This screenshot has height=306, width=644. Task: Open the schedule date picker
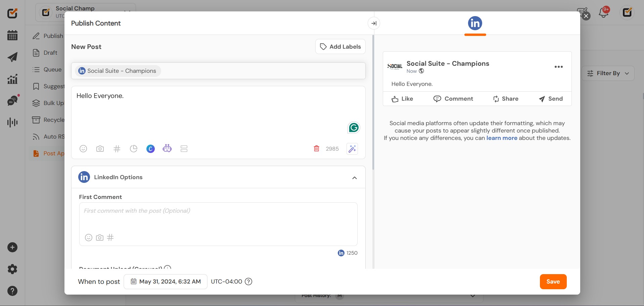(166, 282)
